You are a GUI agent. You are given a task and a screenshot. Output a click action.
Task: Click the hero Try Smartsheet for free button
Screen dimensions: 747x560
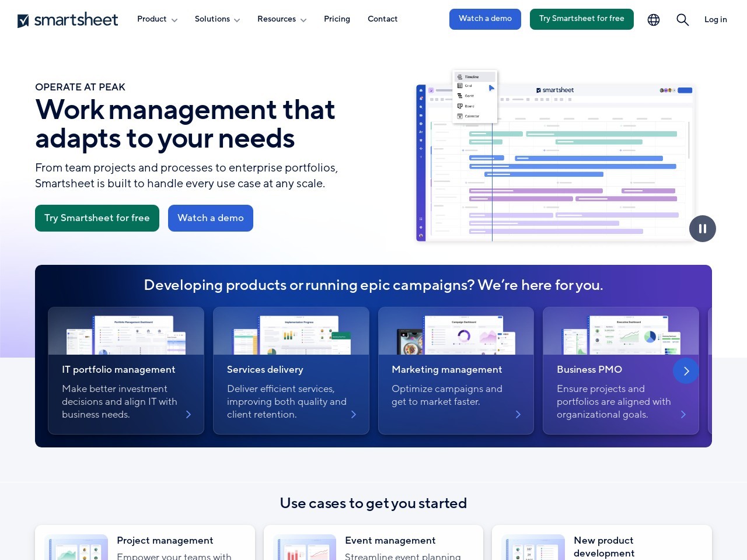pos(97,218)
